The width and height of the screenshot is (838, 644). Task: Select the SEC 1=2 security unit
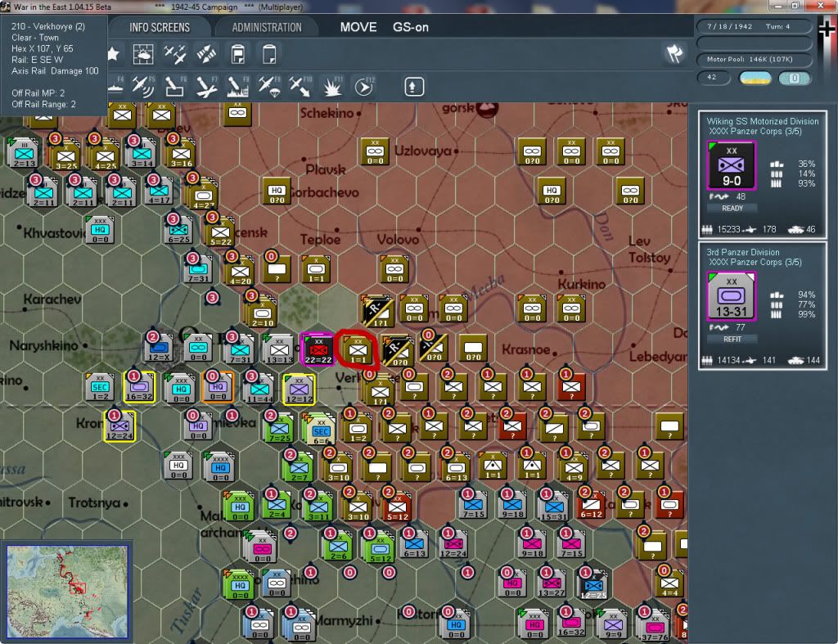[x=100, y=389]
